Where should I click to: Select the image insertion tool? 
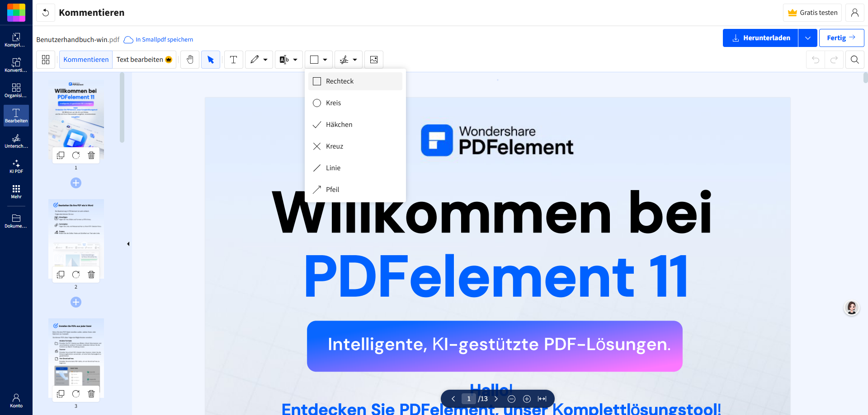pyautogui.click(x=373, y=59)
